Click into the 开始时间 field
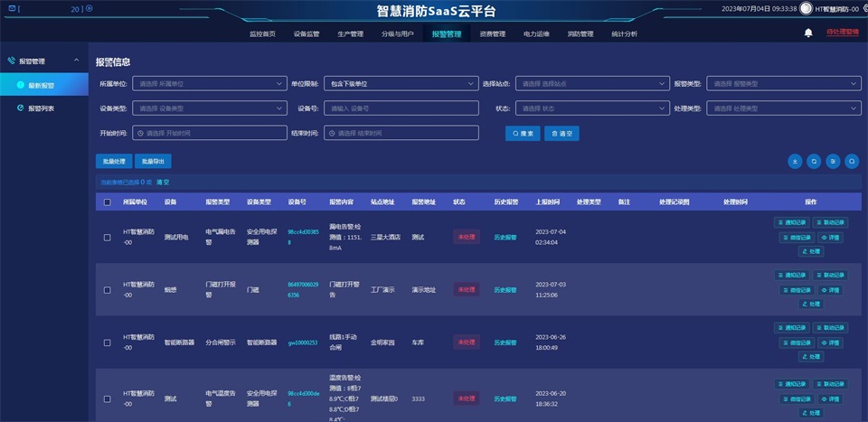The width and height of the screenshot is (868, 422). tap(209, 134)
